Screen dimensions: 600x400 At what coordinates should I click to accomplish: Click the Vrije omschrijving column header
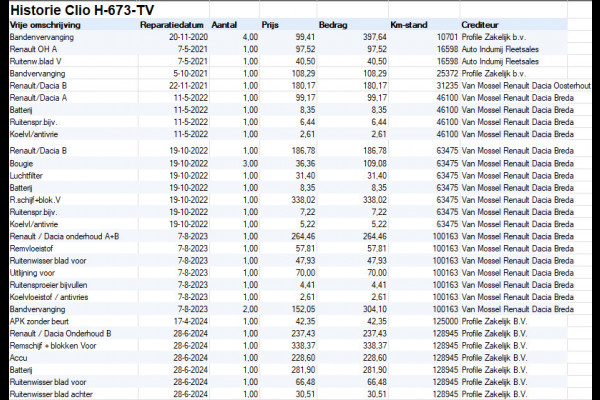point(45,25)
